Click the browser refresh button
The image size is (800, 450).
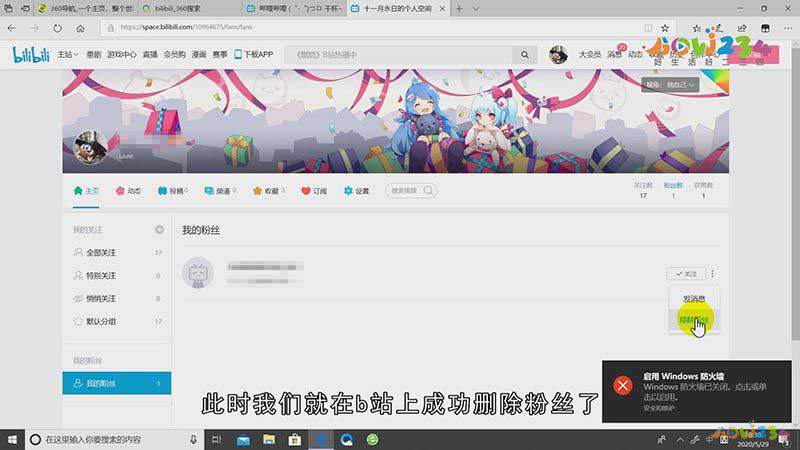58,28
